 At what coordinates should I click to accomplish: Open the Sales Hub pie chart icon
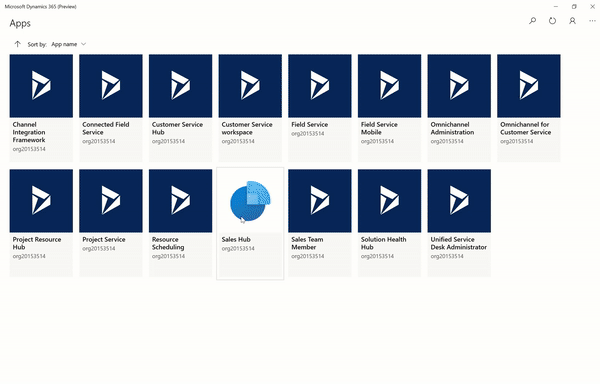(x=250, y=201)
